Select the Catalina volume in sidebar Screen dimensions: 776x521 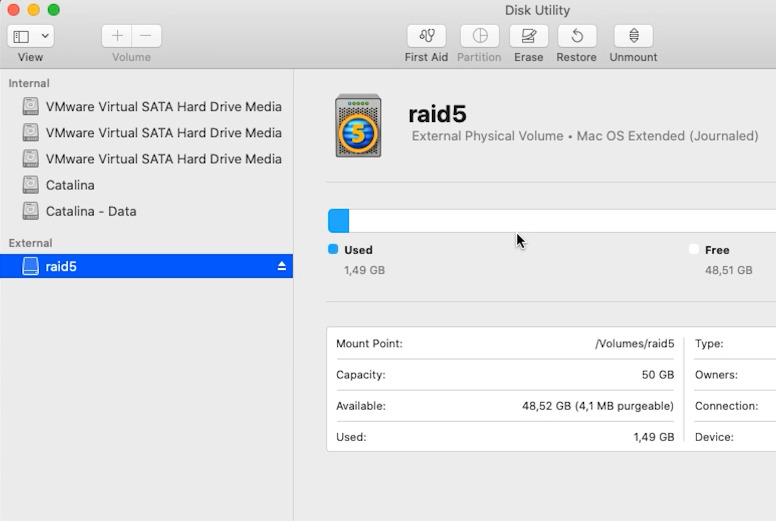pos(146,185)
